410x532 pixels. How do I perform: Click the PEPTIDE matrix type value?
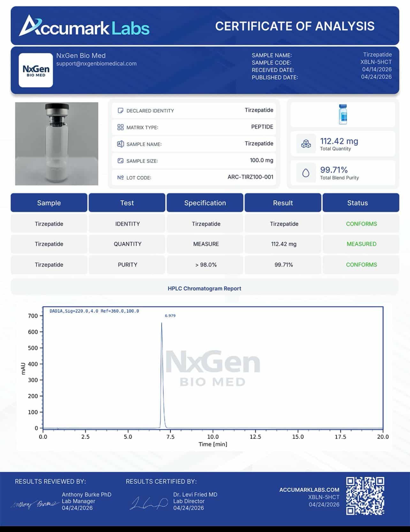pyautogui.click(x=262, y=127)
